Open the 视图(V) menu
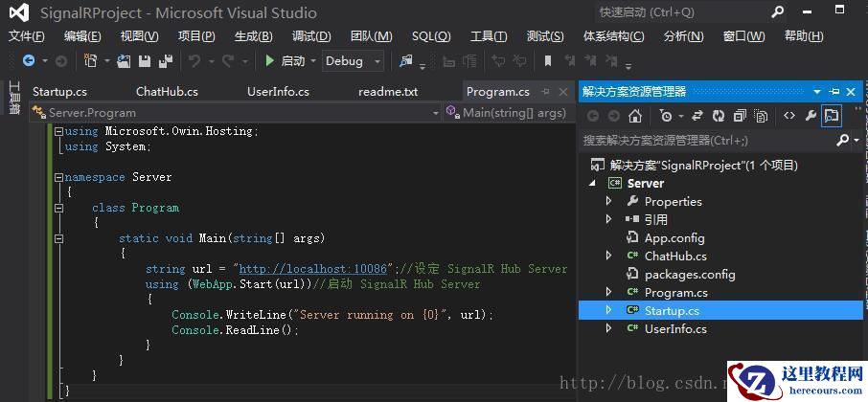 pyautogui.click(x=140, y=36)
